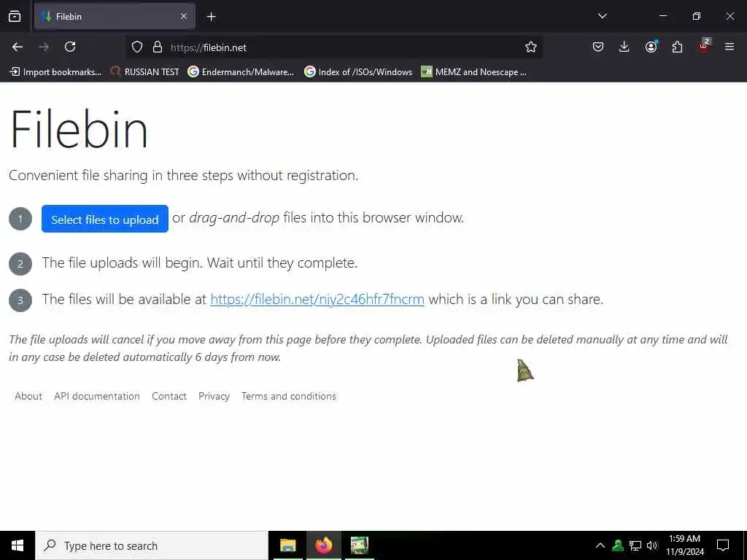Open the Endermanch/Malware bookmark
Image resolution: width=747 pixels, height=560 pixels.
pos(241,72)
